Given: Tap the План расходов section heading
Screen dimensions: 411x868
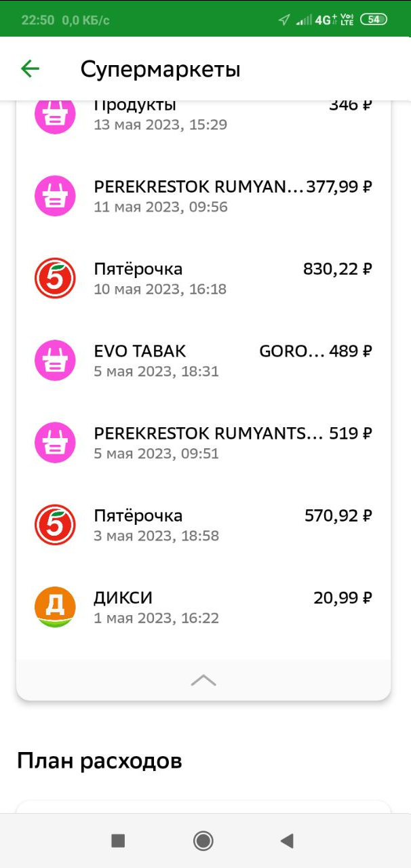Looking at the screenshot, I should pos(100,761).
